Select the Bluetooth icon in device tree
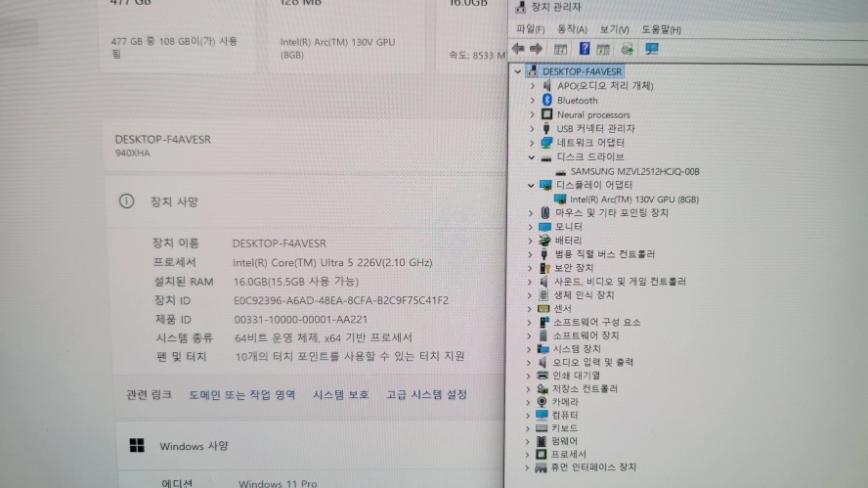This screenshot has width=868, height=488. [x=547, y=100]
